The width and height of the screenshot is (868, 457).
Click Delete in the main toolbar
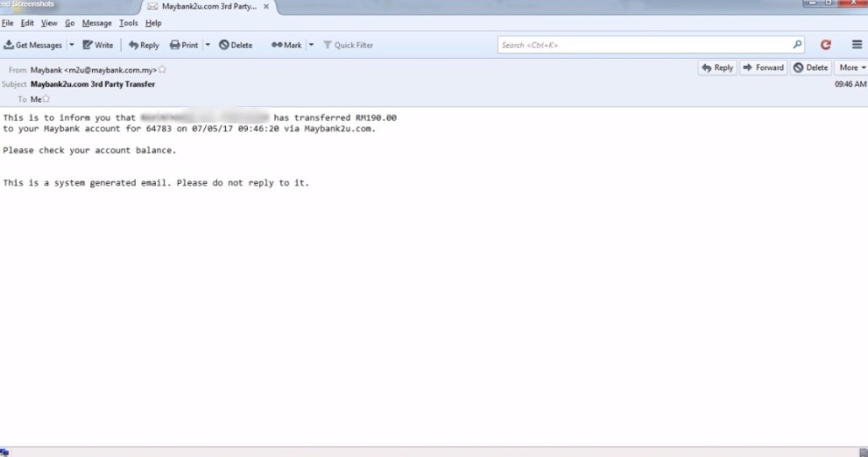pos(236,46)
